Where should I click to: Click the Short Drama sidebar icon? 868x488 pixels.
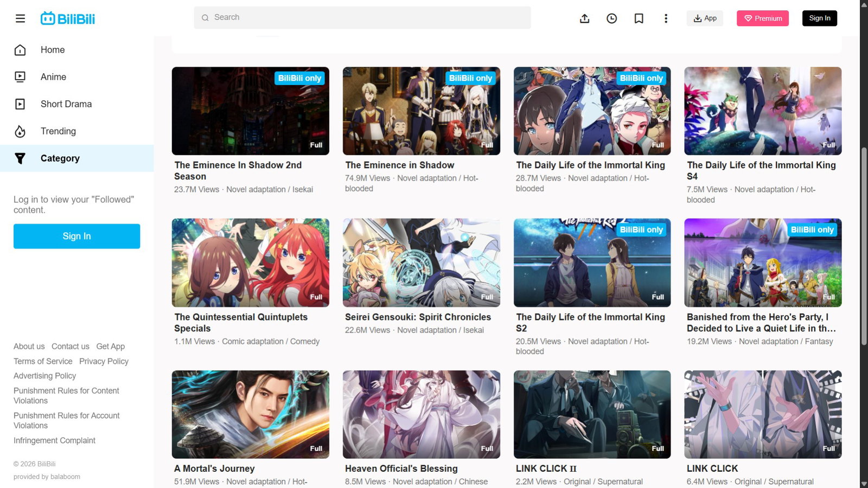click(x=20, y=104)
